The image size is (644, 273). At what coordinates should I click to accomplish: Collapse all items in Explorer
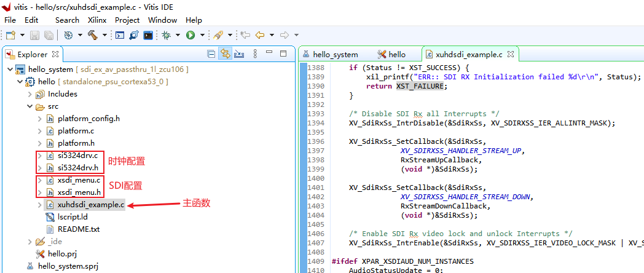211,54
